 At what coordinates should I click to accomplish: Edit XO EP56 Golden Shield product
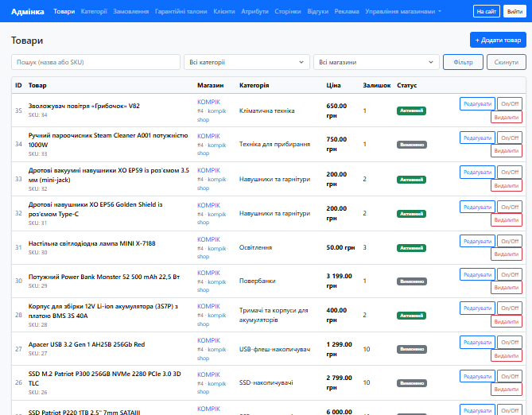(x=477, y=207)
